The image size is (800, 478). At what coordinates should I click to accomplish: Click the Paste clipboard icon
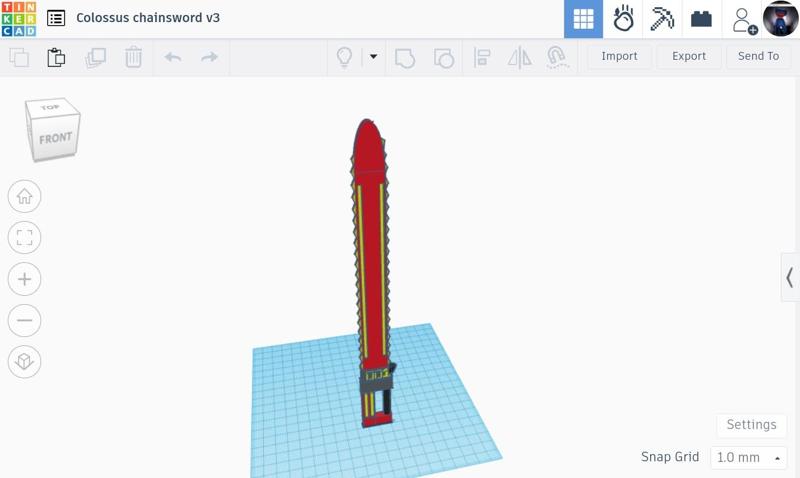[56, 57]
